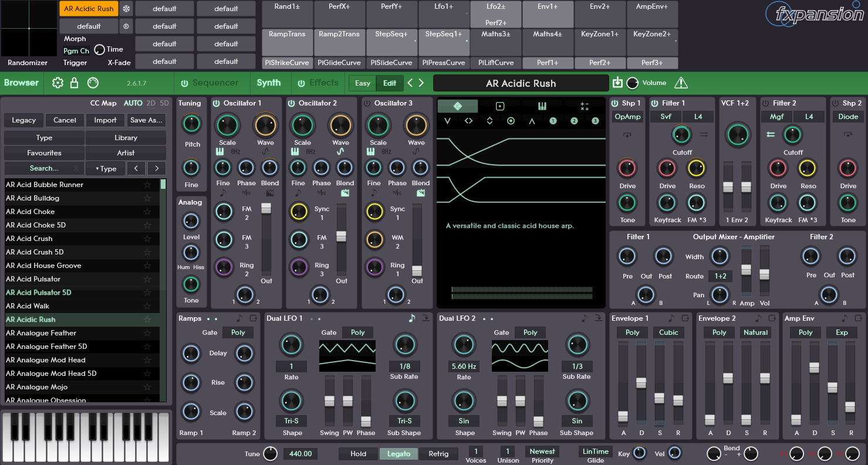
Task: Enable Shp 2 power button
Action: [836, 103]
